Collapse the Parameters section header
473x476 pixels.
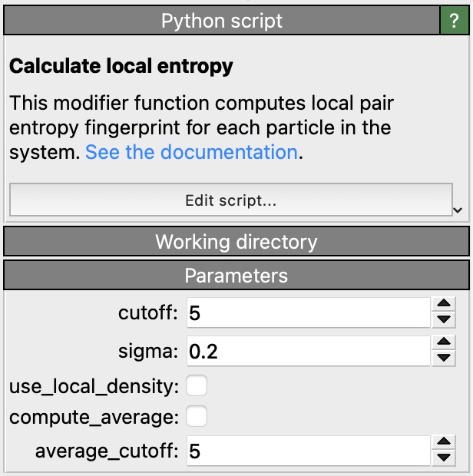(x=236, y=276)
